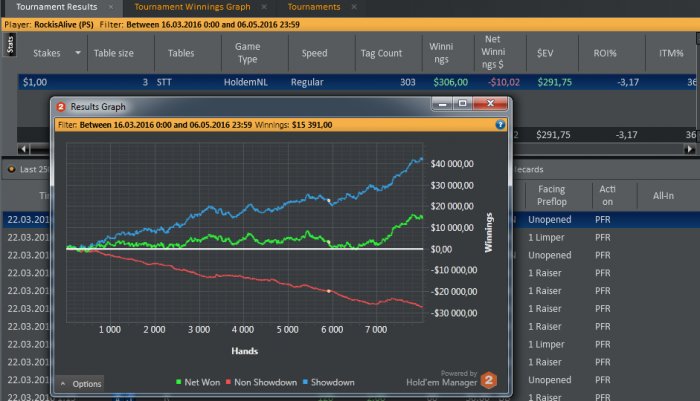Sort by the Winnings column header

(441, 53)
